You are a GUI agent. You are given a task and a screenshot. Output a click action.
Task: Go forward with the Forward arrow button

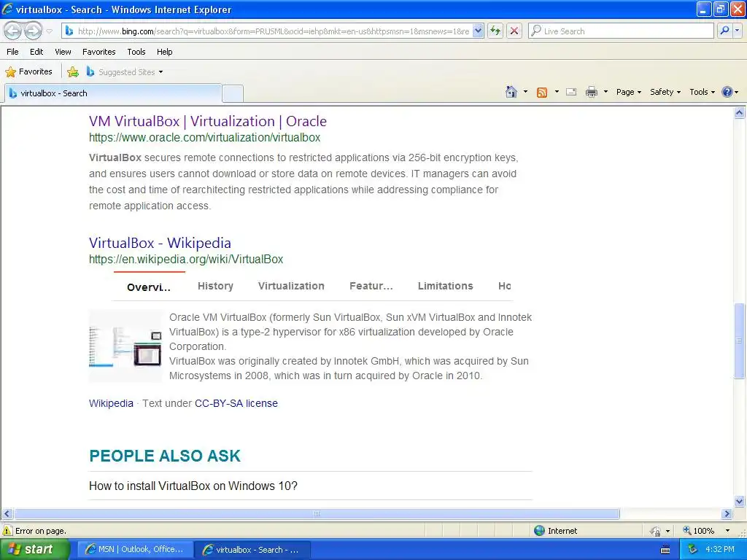coord(32,31)
